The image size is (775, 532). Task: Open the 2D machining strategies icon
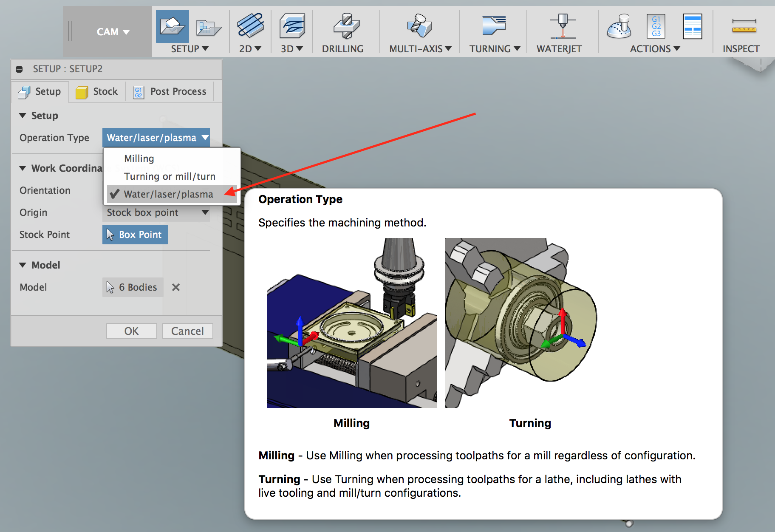click(x=250, y=25)
